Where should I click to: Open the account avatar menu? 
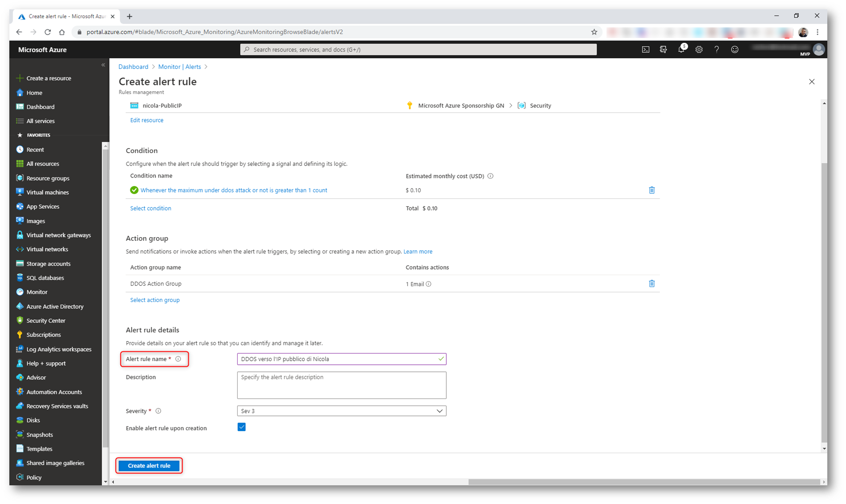tap(818, 49)
